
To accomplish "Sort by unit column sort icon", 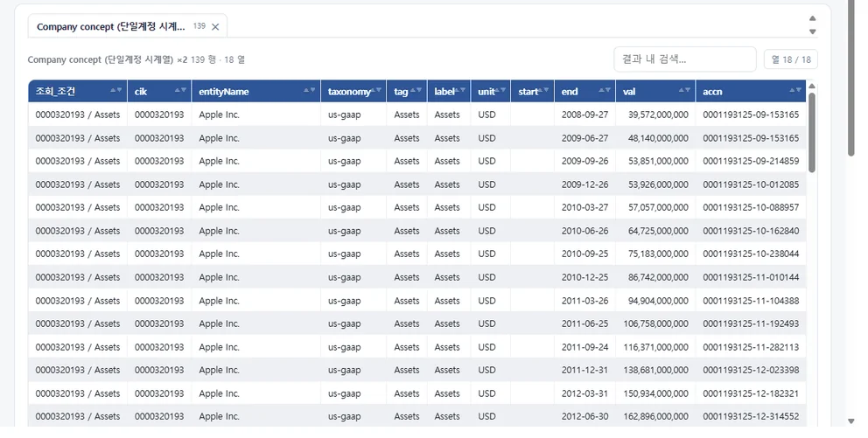I will [500, 90].
